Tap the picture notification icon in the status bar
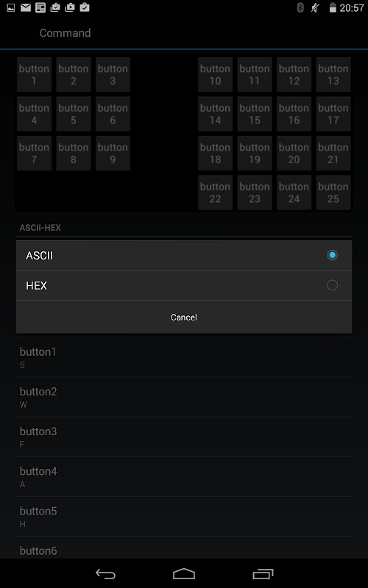Image resolution: width=368 pixels, height=588 pixels. [x=11, y=7]
